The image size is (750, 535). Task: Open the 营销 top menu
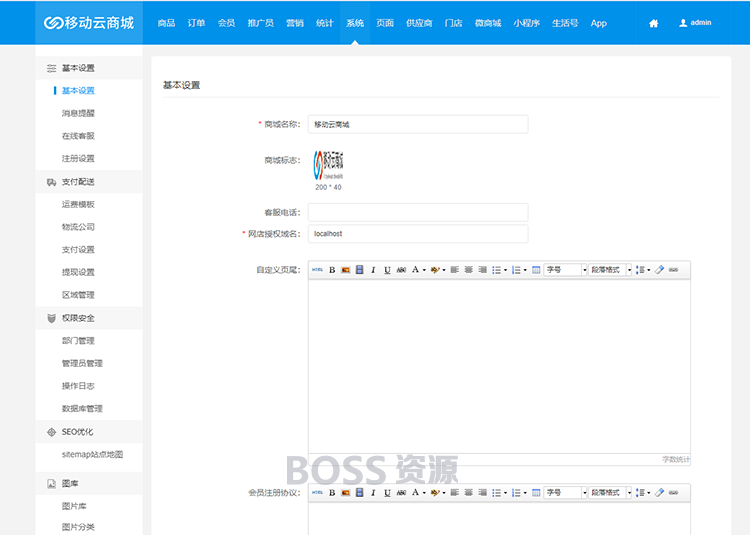tap(295, 23)
